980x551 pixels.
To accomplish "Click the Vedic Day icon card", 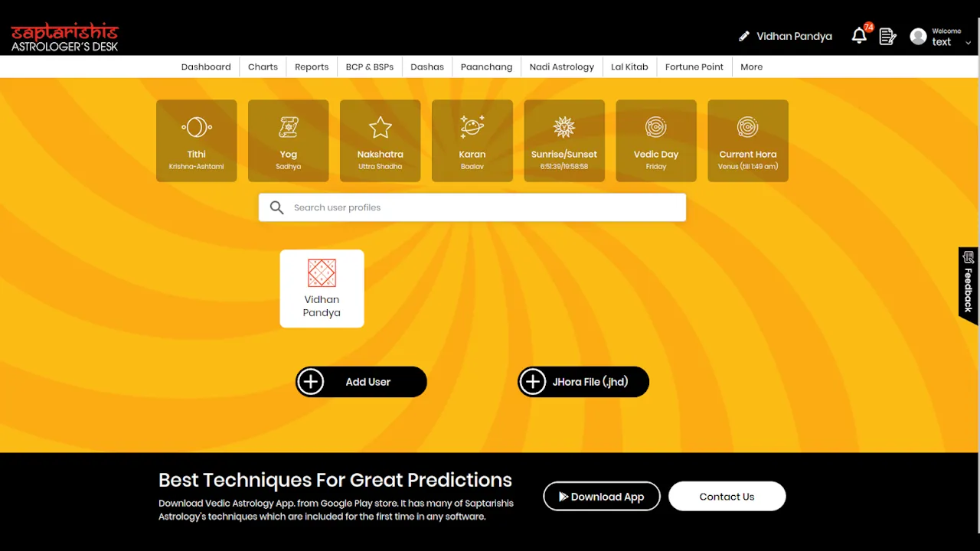I will 655,141.
